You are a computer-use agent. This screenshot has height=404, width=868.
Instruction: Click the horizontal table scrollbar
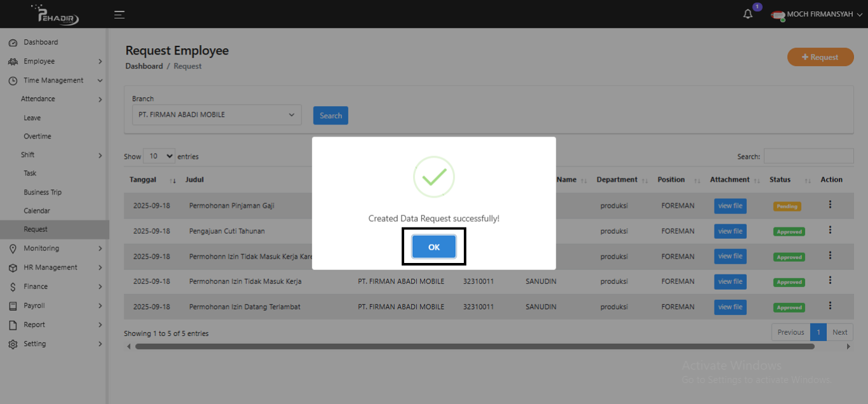(474, 347)
